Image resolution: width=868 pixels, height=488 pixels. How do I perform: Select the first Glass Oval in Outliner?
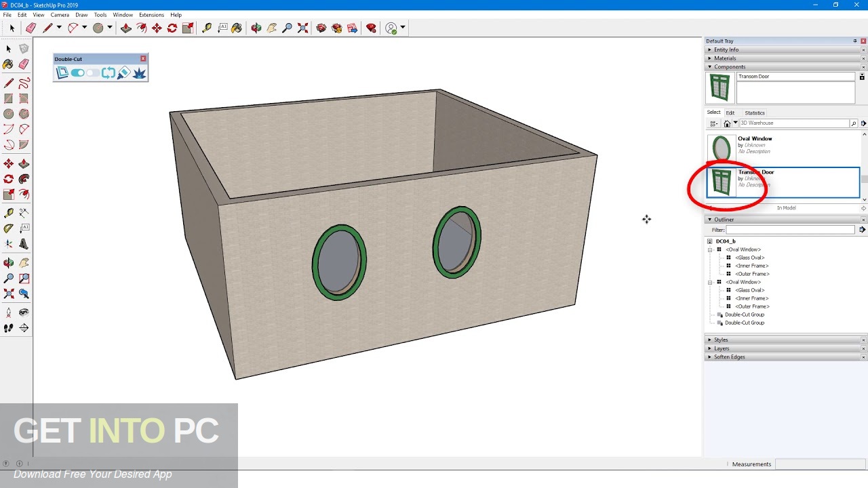point(750,258)
